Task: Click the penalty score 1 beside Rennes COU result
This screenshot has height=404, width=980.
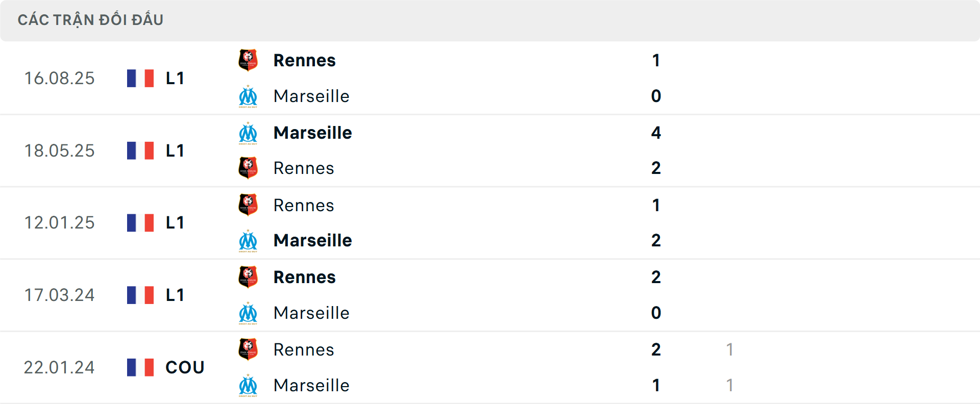Action: [x=730, y=350]
